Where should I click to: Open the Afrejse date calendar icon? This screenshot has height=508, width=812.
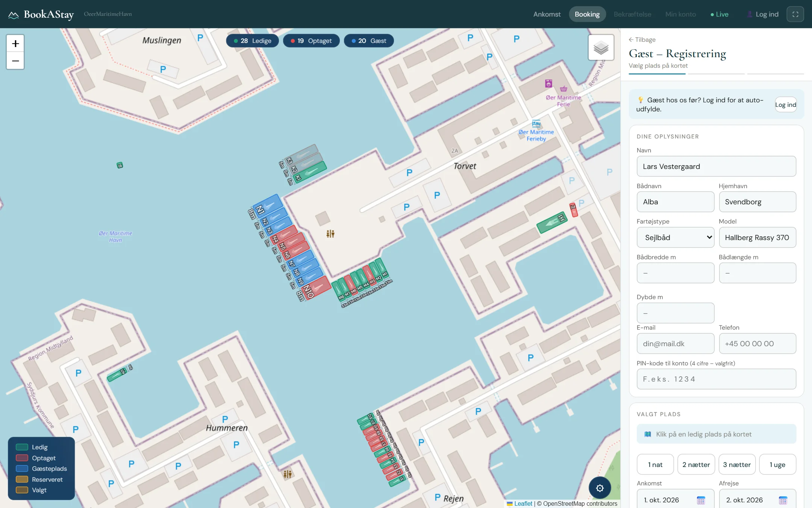coord(783,500)
